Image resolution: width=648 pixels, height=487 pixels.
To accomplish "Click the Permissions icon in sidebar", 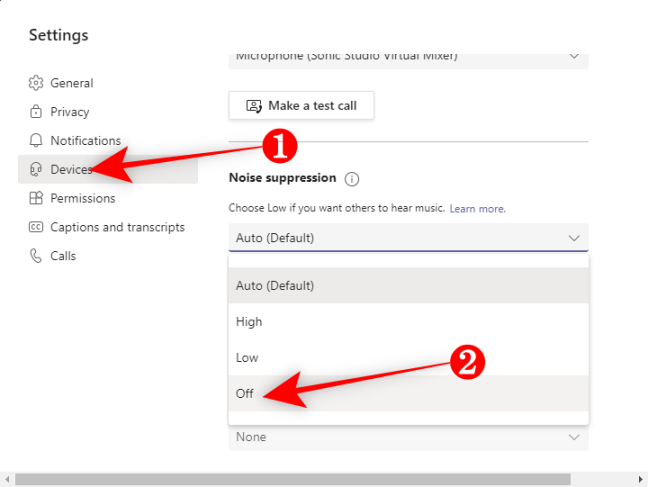I will (x=36, y=198).
